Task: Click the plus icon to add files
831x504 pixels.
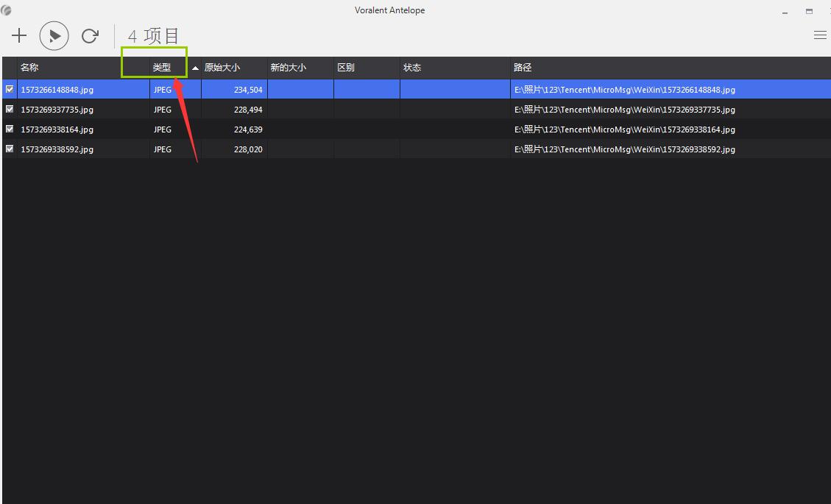Action: (19, 35)
